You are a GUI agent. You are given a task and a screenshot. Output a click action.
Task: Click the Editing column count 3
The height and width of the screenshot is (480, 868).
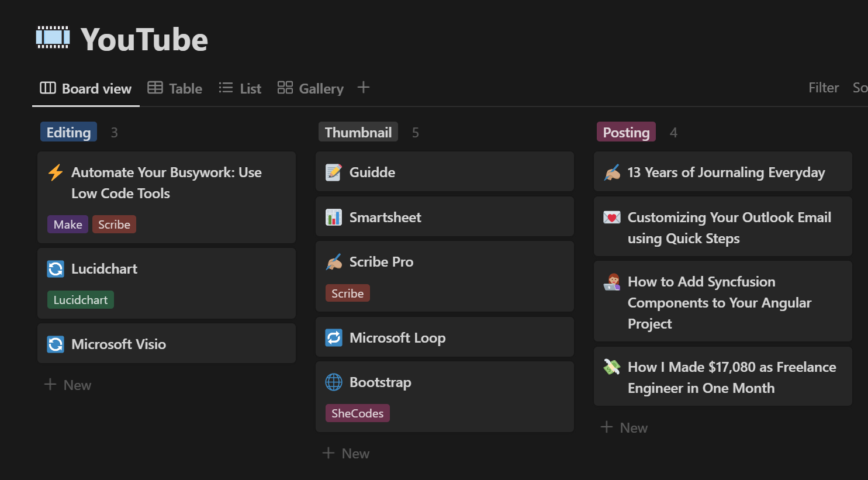tap(115, 133)
